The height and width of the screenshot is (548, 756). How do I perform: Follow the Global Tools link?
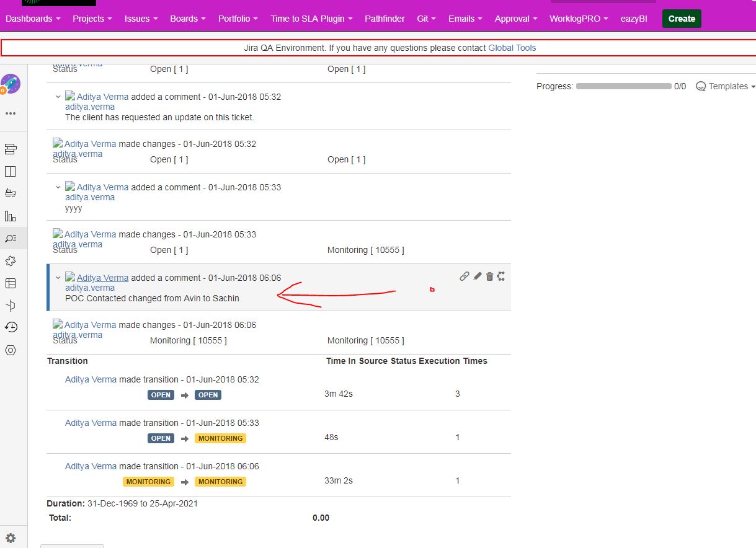[512, 48]
